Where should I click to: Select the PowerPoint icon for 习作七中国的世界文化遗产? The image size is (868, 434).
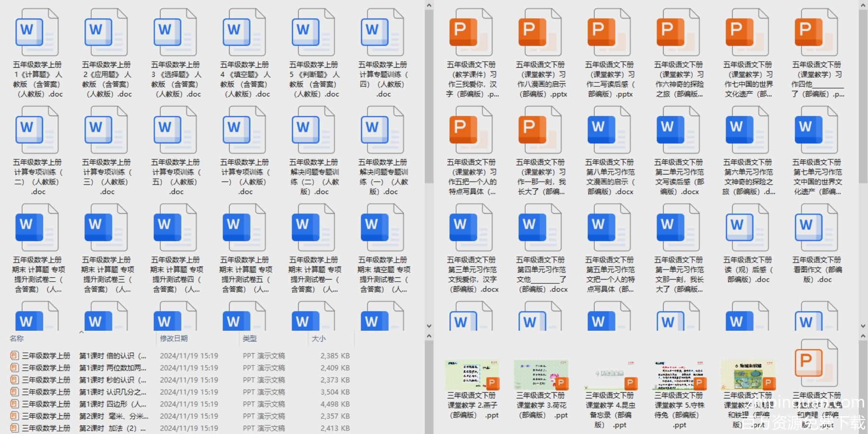pos(746,33)
